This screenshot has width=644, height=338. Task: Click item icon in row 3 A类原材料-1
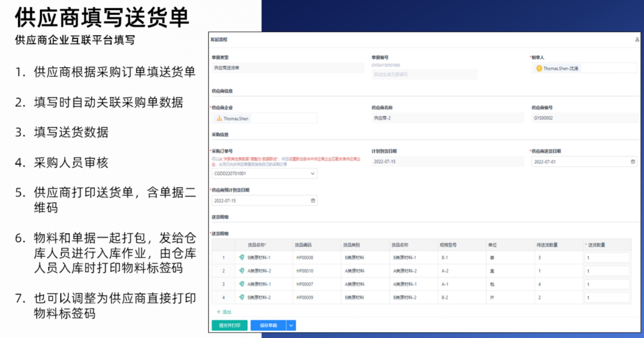click(x=243, y=284)
